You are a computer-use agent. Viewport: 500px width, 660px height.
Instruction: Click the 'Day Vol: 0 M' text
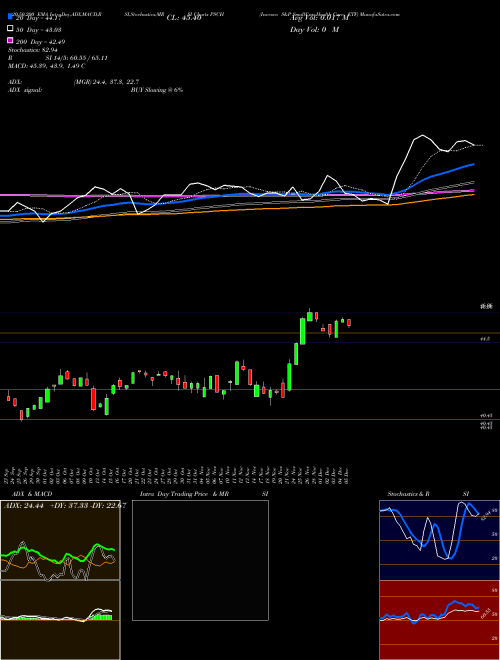point(314,29)
